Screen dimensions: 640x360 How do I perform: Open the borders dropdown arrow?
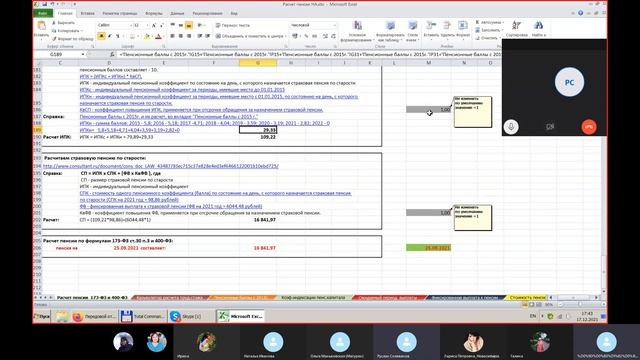137,37
